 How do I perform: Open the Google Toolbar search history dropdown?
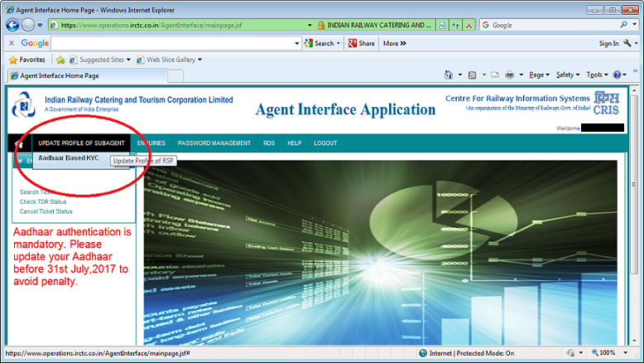point(297,43)
